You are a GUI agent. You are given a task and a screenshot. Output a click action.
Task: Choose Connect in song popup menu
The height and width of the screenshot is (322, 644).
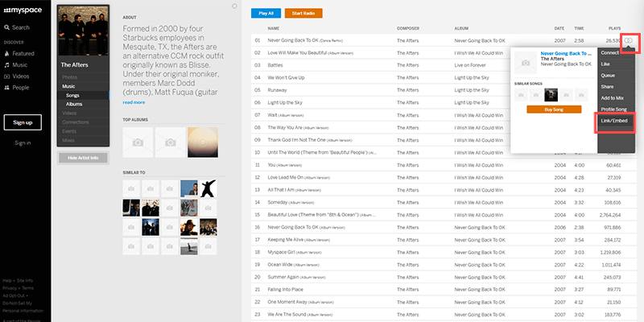coord(609,53)
